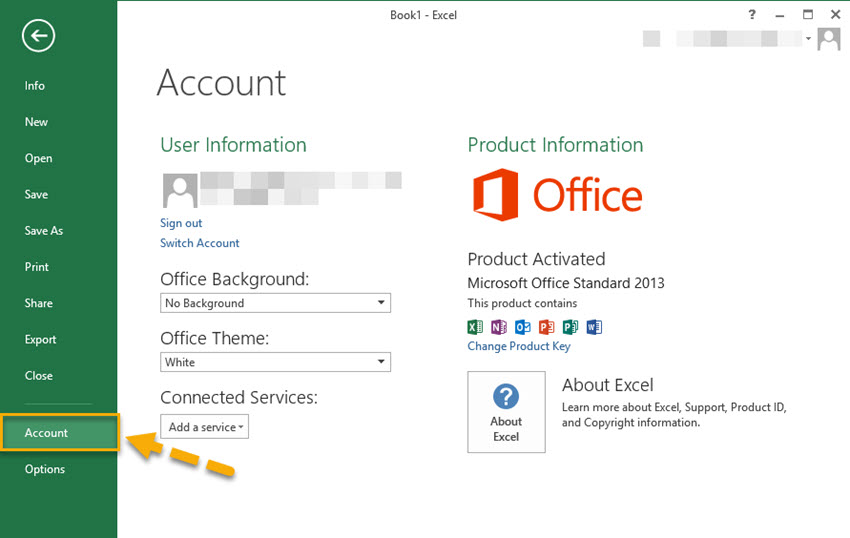Click the Book1 - Excel title text
This screenshot has width=850, height=538.
[x=423, y=15]
